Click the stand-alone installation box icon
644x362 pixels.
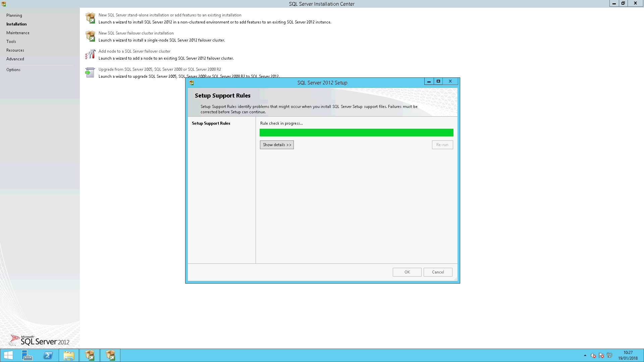(x=90, y=18)
